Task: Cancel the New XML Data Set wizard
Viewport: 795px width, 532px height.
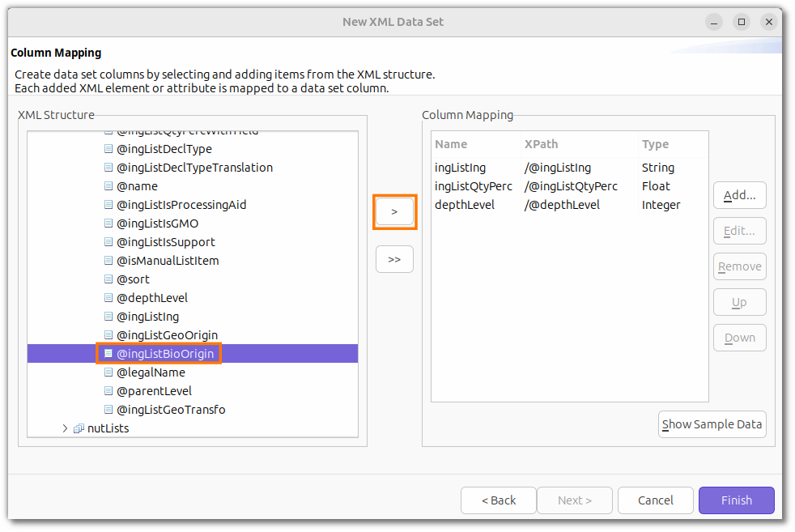Action: pos(656,500)
